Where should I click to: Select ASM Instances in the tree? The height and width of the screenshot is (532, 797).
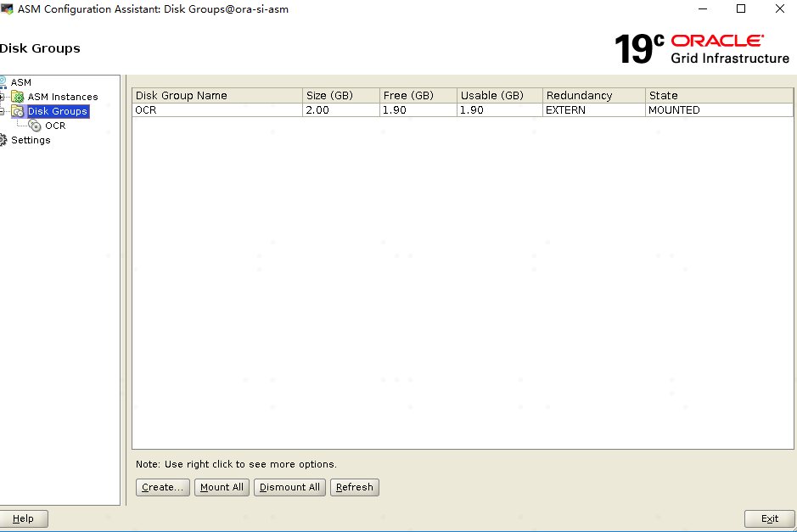coord(63,97)
